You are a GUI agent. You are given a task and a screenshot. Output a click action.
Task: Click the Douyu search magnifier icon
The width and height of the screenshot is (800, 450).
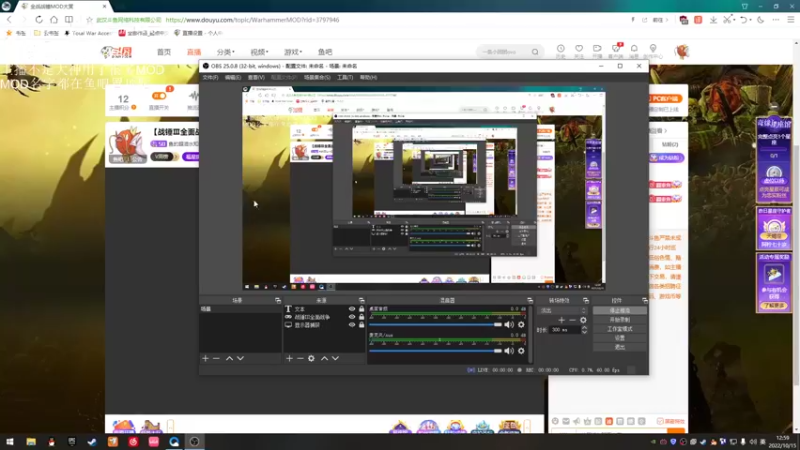coord(535,52)
